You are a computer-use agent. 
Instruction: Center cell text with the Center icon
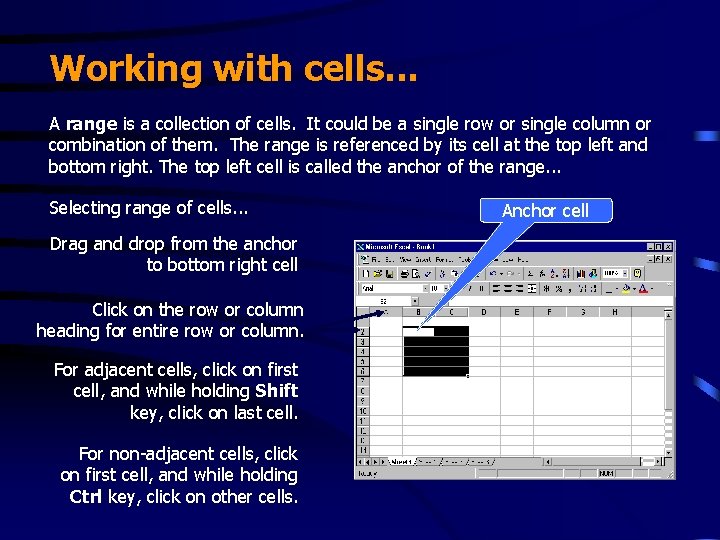[x=508, y=288]
